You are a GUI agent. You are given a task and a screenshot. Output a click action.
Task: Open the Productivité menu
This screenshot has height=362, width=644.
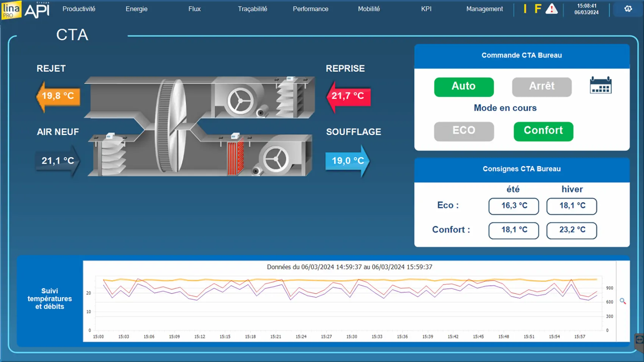79,9
